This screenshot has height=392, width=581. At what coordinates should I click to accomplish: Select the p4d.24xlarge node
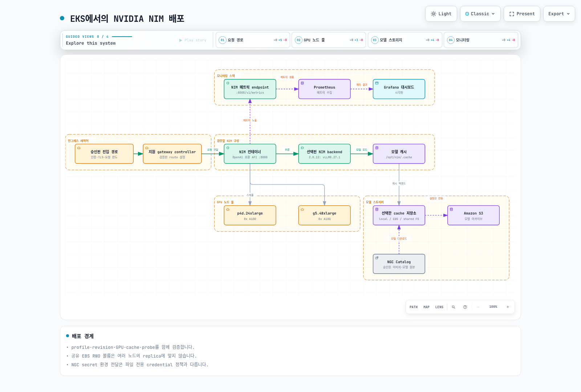pyautogui.click(x=250, y=216)
